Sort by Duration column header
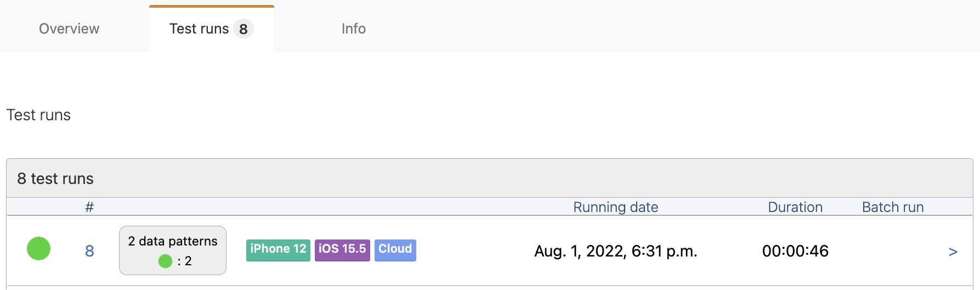 point(795,207)
